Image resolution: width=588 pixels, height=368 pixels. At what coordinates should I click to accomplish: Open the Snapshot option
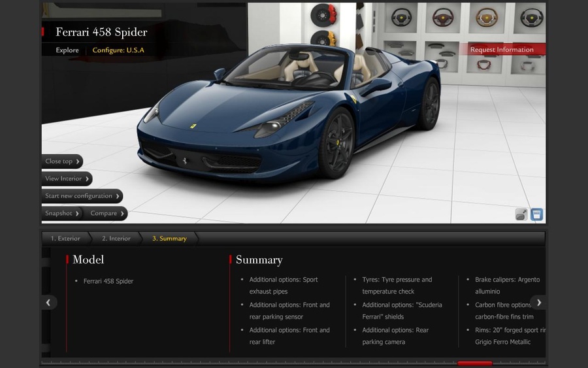coord(62,213)
